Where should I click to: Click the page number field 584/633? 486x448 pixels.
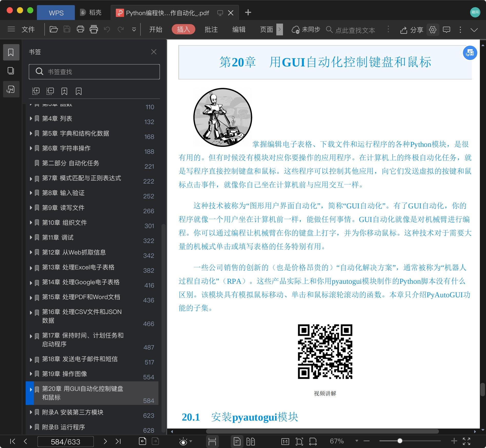[66, 441]
